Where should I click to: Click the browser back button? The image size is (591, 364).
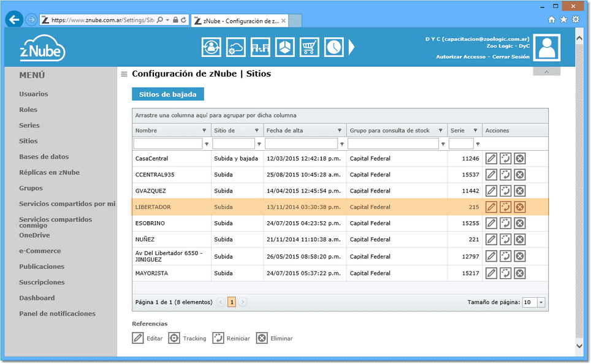tap(14, 20)
